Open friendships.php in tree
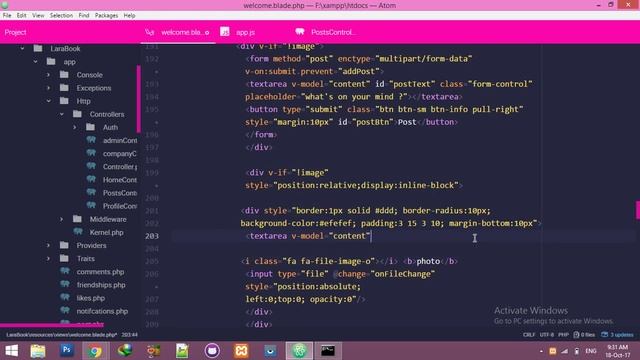Screen dimensions: 640x360 pyautogui.click(x=101, y=285)
